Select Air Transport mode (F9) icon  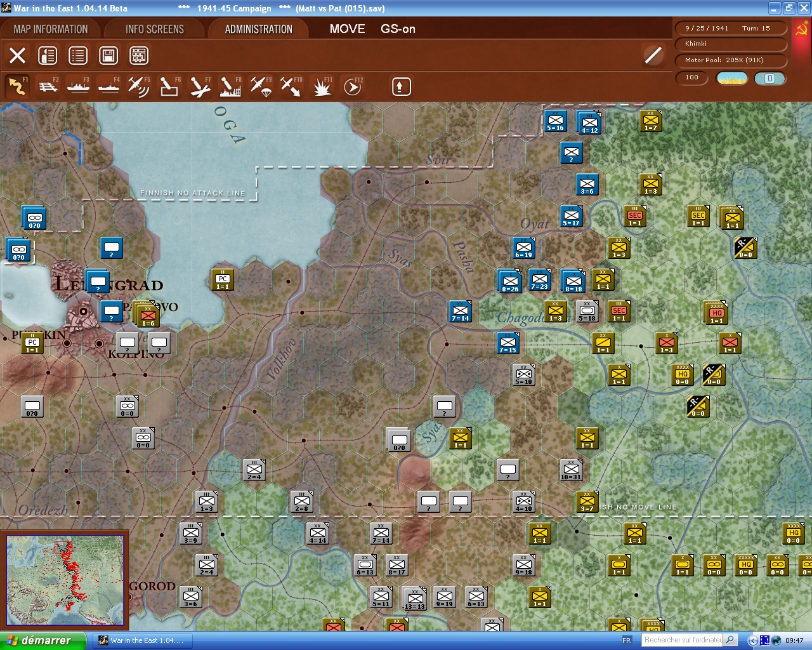click(261, 86)
